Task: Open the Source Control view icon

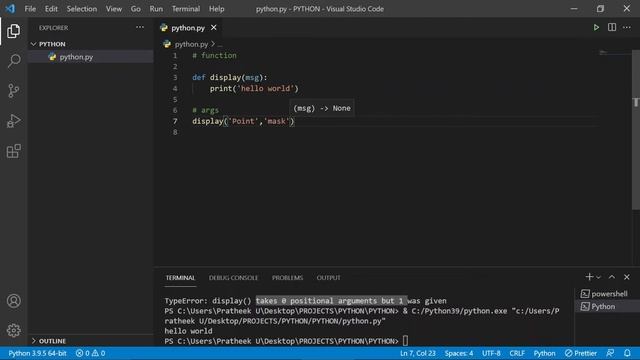Action: pyautogui.click(x=13, y=91)
